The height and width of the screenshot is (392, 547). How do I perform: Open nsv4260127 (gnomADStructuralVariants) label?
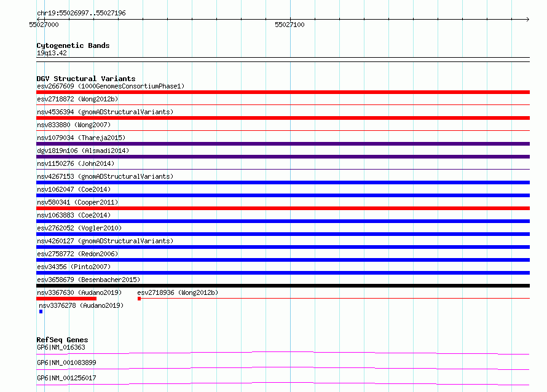click(105, 241)
